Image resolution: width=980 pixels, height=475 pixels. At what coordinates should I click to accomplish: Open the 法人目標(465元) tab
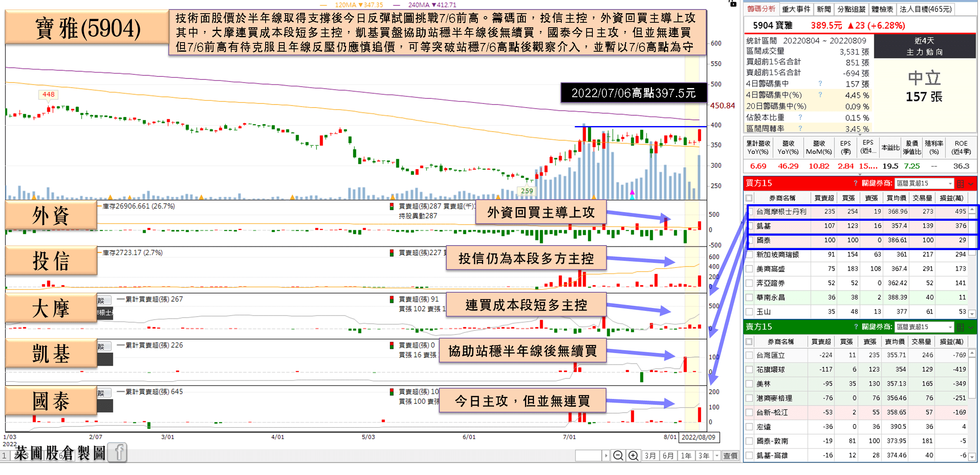coord(925,9)
